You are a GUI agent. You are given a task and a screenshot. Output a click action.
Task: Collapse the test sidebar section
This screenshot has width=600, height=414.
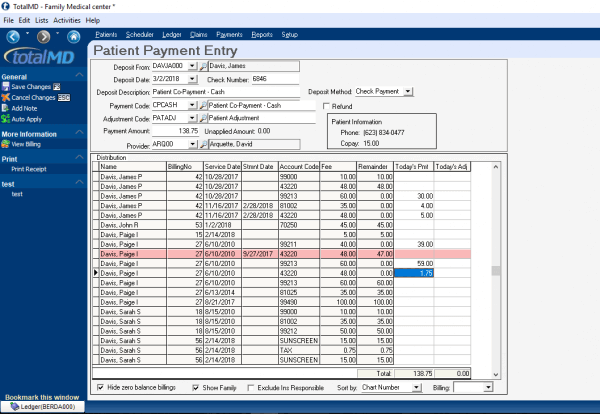(x=80, y=182)
